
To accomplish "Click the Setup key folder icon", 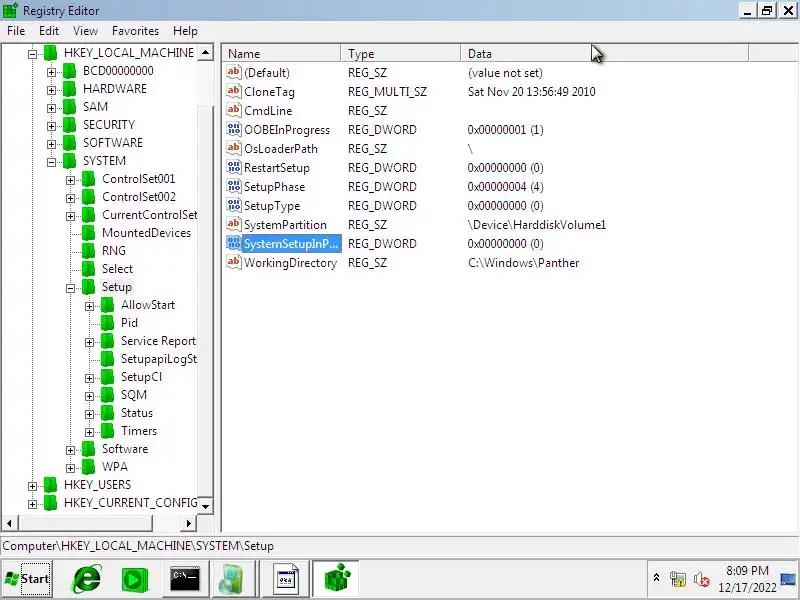I will point(88,287).
